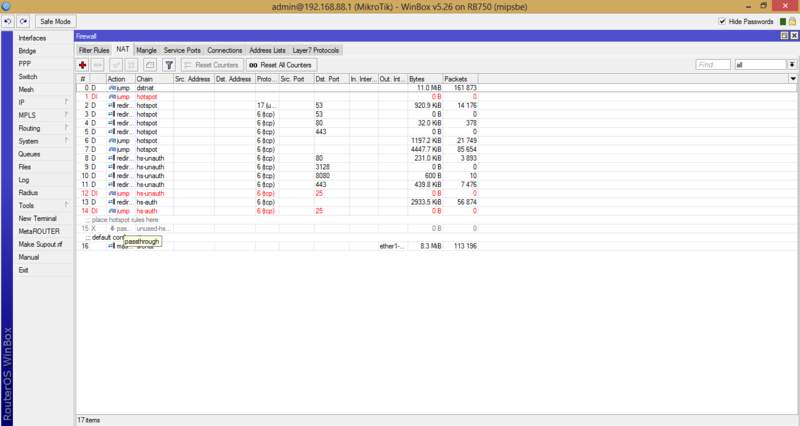Screen dimensions: 800x426
Task: Toggle Hide Passwords checkbox
Action: 722,21
